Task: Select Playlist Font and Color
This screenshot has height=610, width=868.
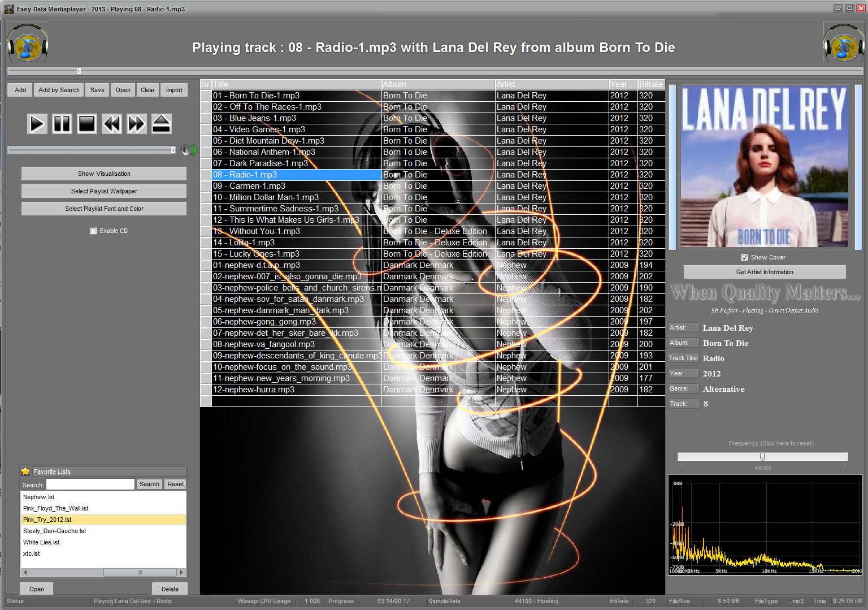Action: (x=104, y=209)
